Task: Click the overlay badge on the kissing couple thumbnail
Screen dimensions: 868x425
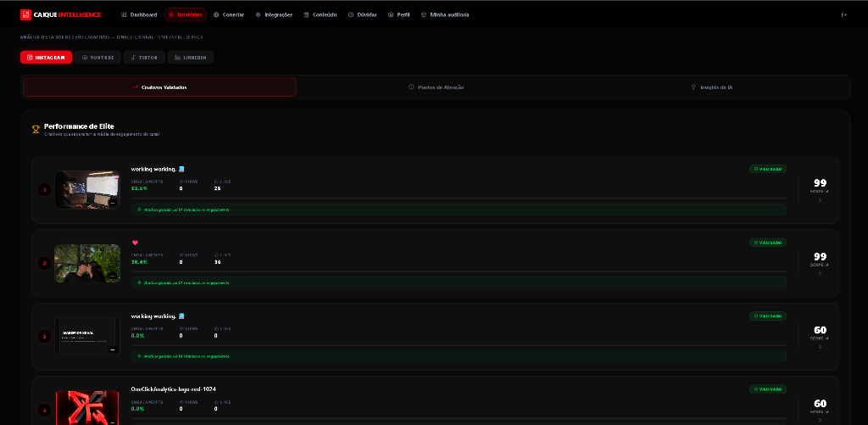Action: 113,276
